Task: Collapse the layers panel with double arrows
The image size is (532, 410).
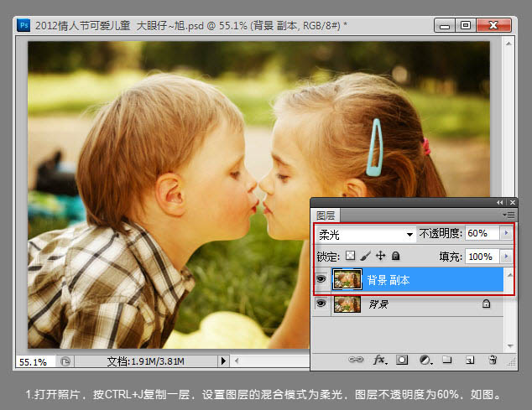Action: tap(501, 202)
